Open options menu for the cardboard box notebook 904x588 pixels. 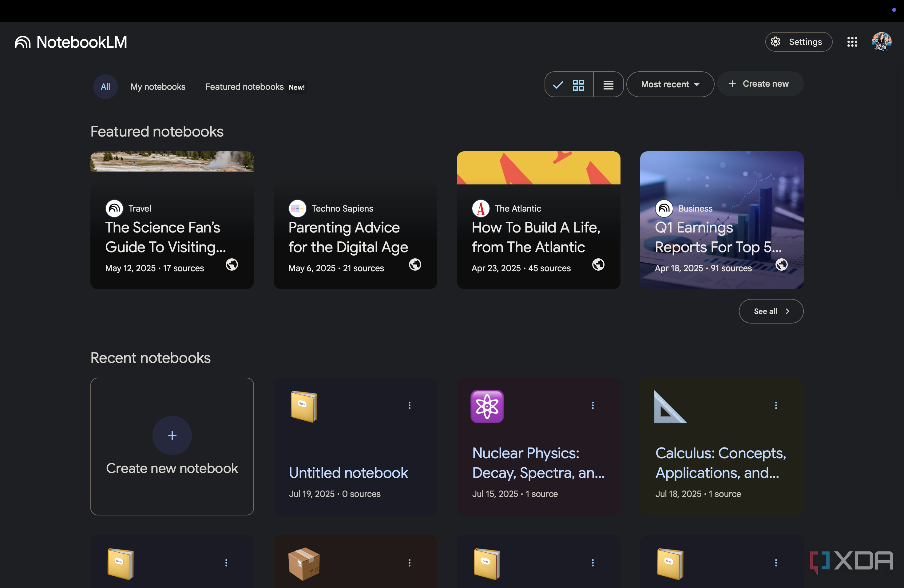[409, 562]
